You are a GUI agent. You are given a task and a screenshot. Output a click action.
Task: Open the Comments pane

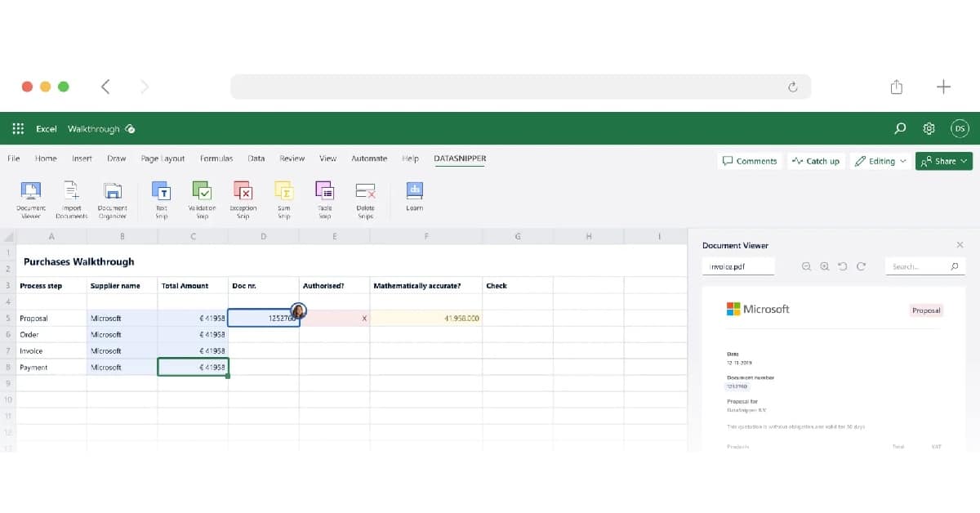coord(750,162)
